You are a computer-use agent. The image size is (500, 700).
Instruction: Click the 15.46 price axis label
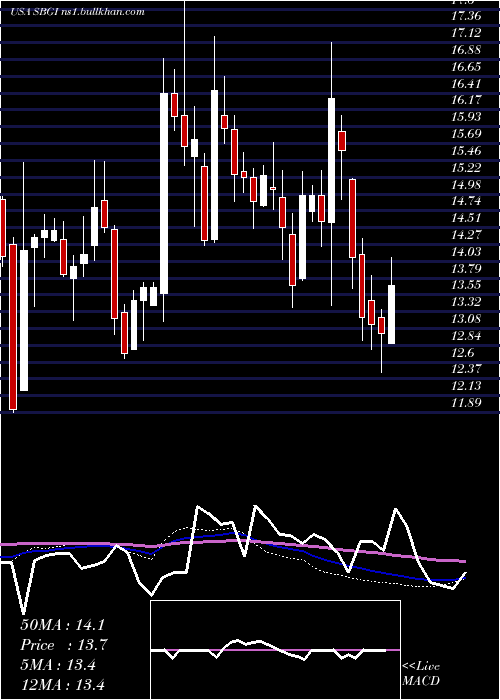[466, 151]
